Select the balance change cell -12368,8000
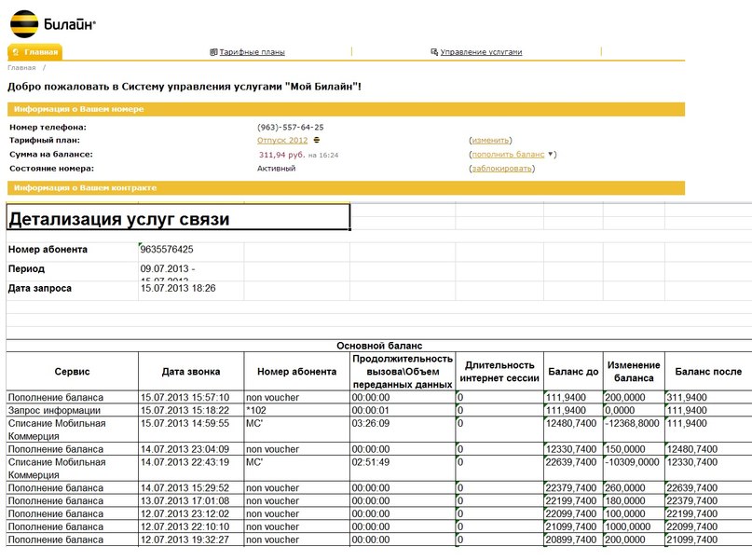This screenshot has height=560, width=752. (x=634, y=430)
